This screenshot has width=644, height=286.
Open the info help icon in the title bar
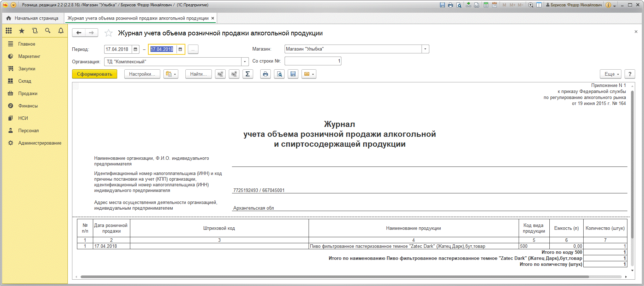[x=608, y=5]
